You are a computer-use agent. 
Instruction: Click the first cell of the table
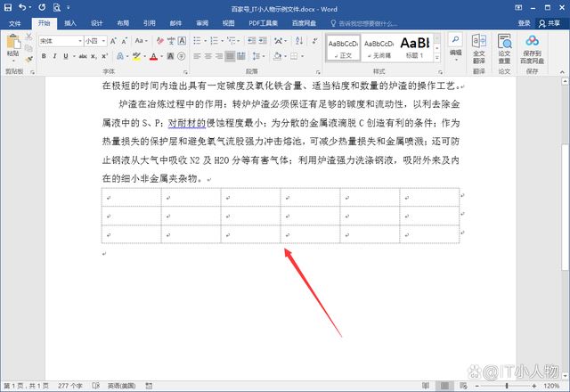coord(132,198)
